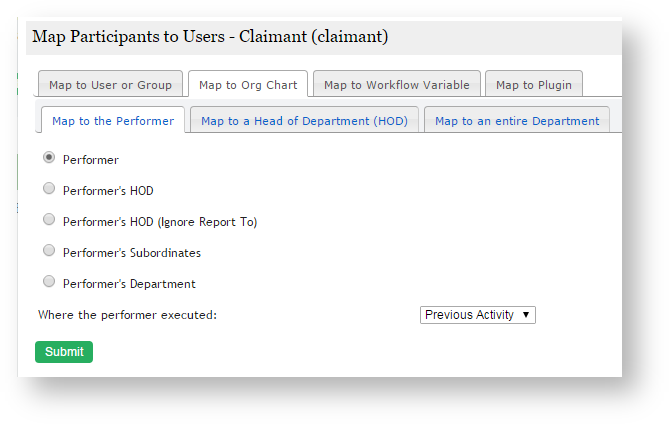The image size is (670, 425).
Task: Select the Performer's Department radio button circle
Action: click(49, 282)
